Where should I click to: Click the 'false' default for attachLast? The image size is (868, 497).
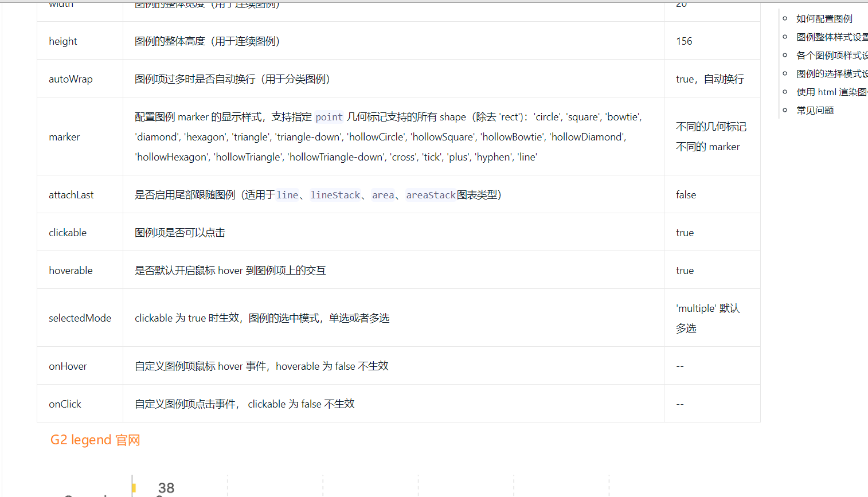(686, 195)
